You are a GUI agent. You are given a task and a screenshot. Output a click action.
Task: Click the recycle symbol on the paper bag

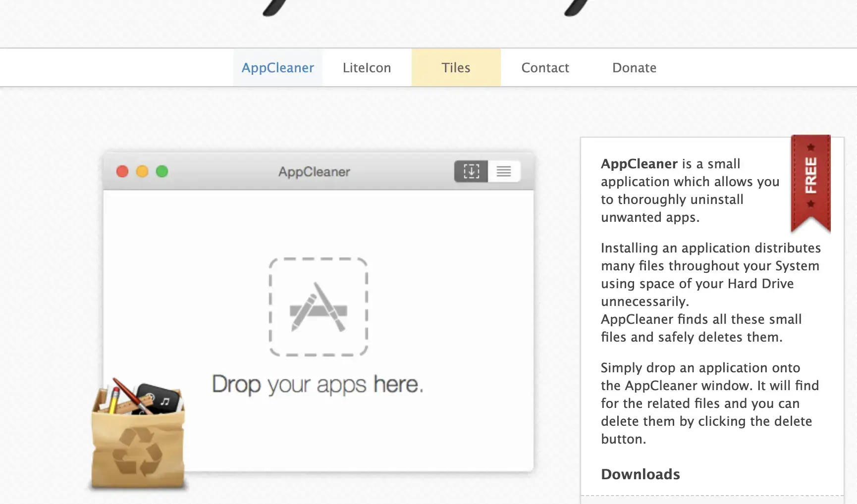coord(137,451)
